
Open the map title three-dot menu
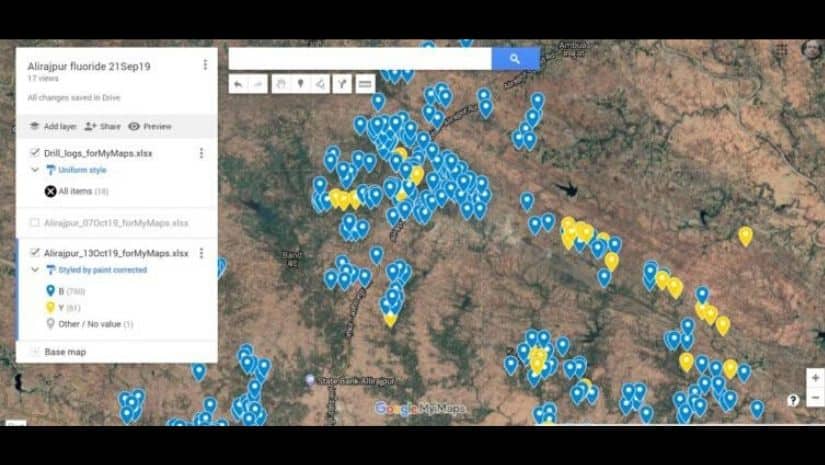pyautogui.click(x=205, y=65)
